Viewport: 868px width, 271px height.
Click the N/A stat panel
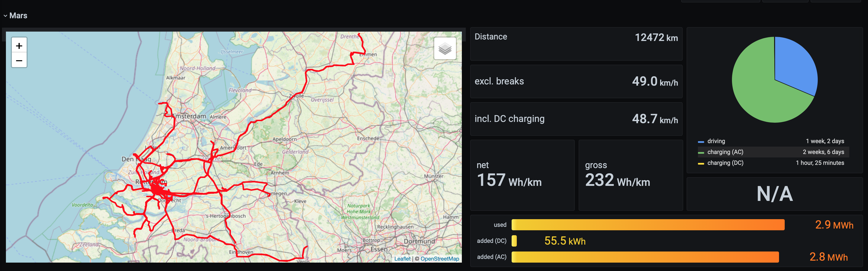click(774, 194)
